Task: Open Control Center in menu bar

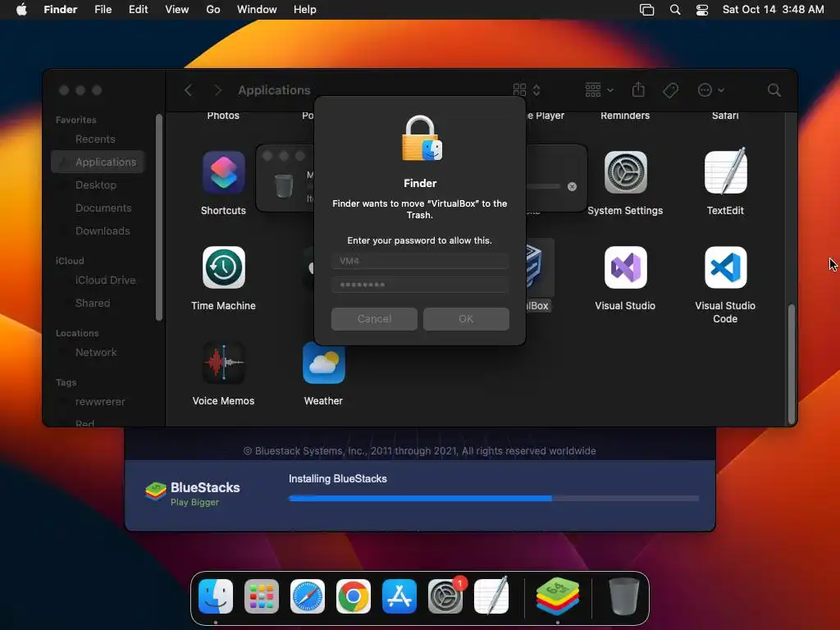Action: [x=702, y=10]
